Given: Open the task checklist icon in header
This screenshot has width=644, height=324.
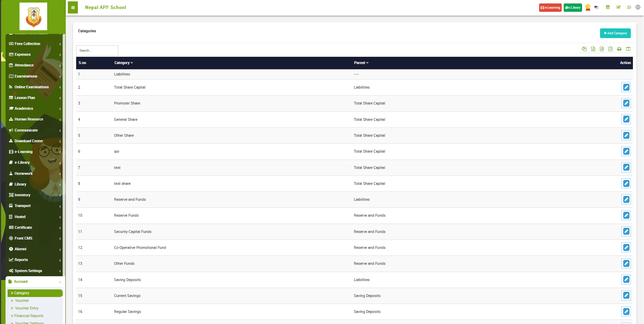Looking at the screenshot, I should click(618, 7).
